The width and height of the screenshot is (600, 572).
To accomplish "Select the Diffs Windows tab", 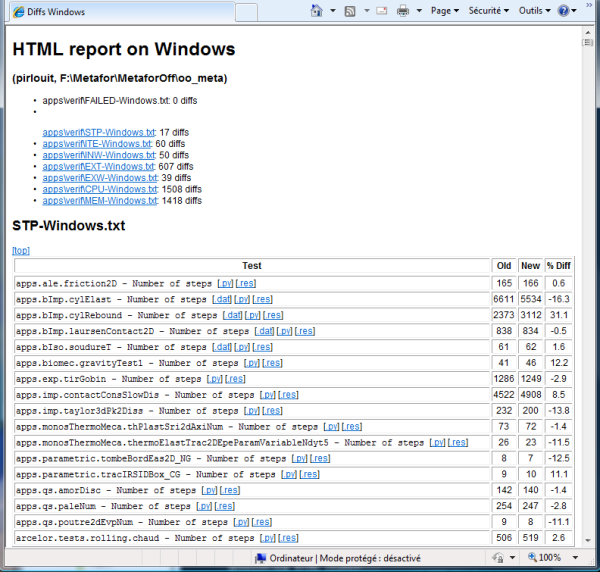I will pos(122,12).
